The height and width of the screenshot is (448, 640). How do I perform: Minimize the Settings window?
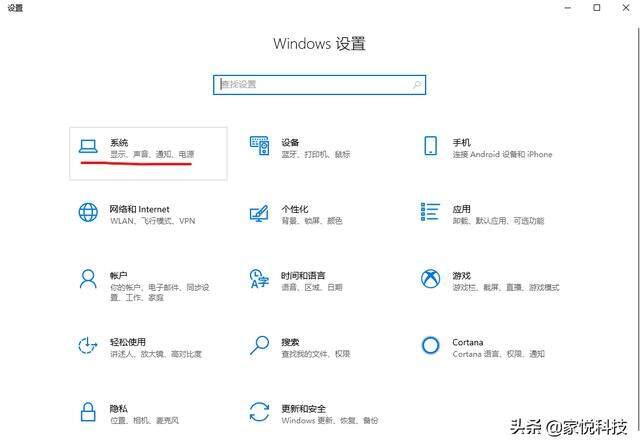point(567,8)
